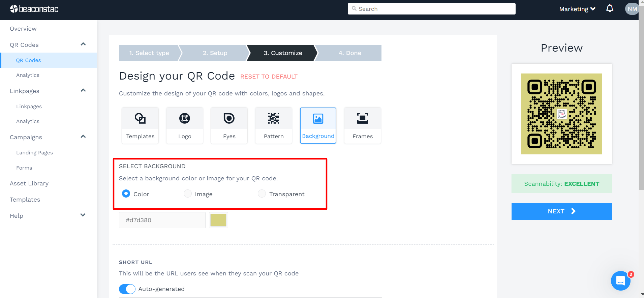
Task: Open the Marketing organization dropdown
Action: (x=577, y=9)
